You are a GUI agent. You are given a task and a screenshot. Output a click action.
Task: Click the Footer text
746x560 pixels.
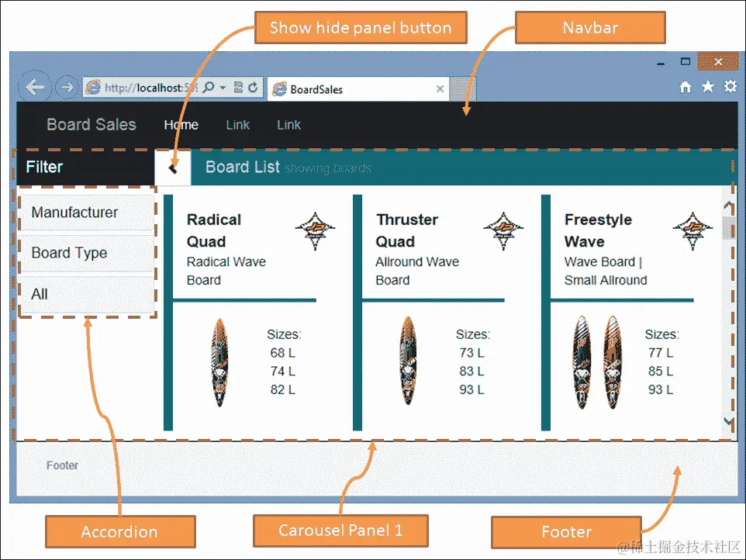(62, 465)
